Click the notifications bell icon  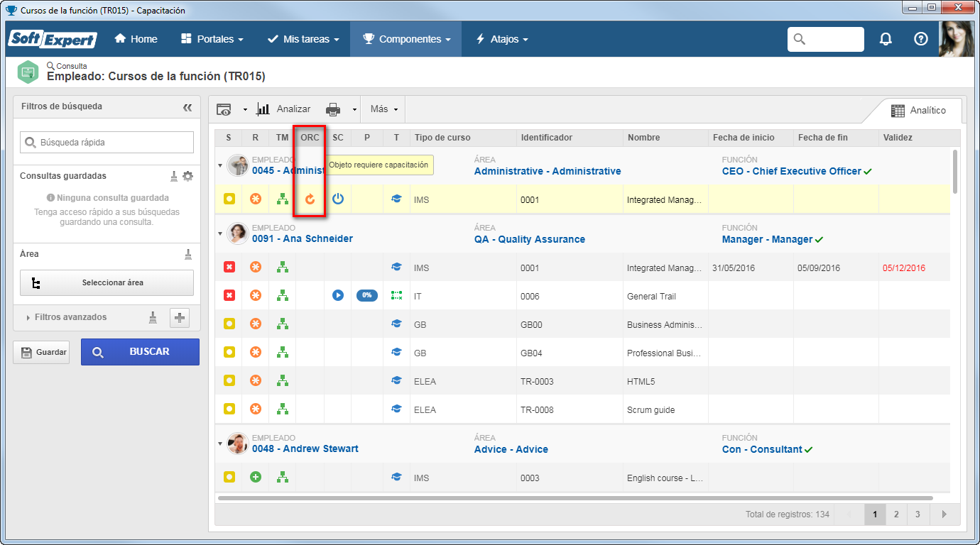click(x=886, y=39)
